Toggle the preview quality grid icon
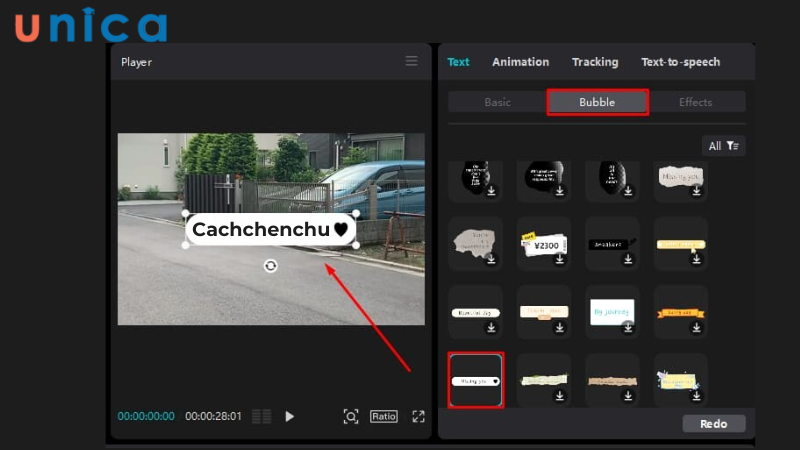This screenshot has height=450, width=800. 262,416
